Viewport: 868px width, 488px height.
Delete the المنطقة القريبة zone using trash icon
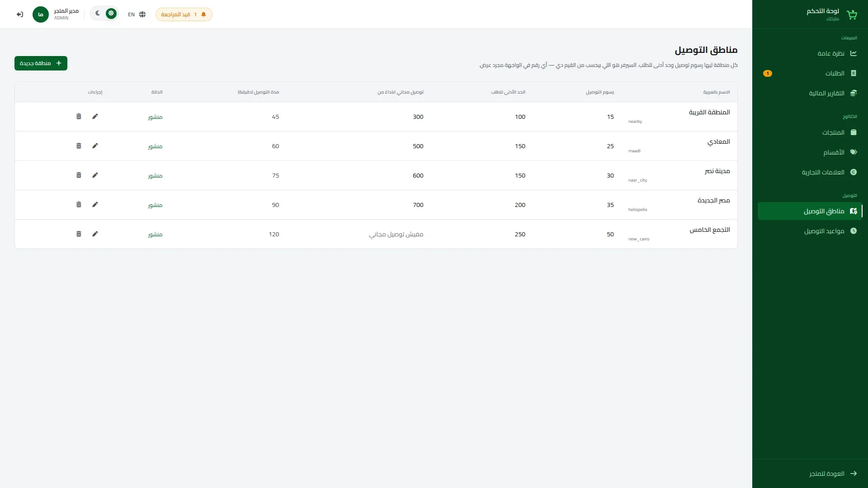click(x=79, y=117)
